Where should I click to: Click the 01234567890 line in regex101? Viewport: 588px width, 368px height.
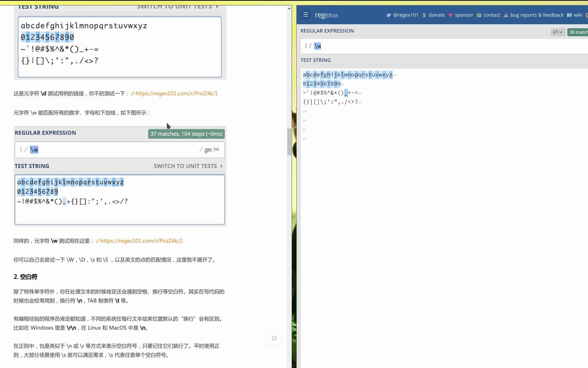tap(322, 84)
